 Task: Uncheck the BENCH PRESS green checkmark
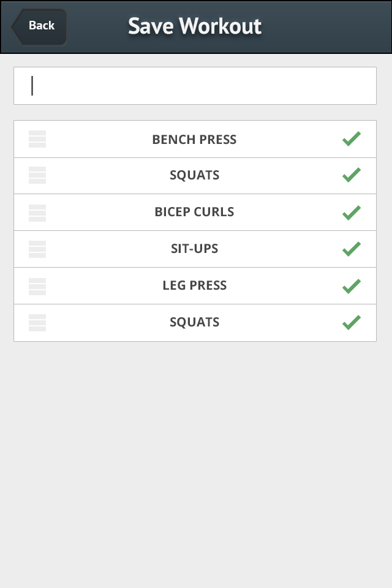tap(351, 139)
